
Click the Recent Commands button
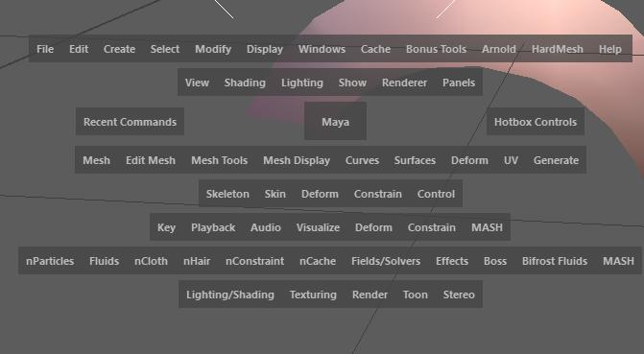[x=130, y=122]
